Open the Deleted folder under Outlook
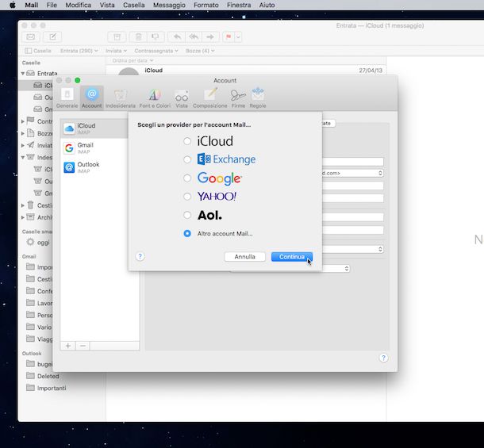This screenshot has height=448, width=484. pos(43,376)
